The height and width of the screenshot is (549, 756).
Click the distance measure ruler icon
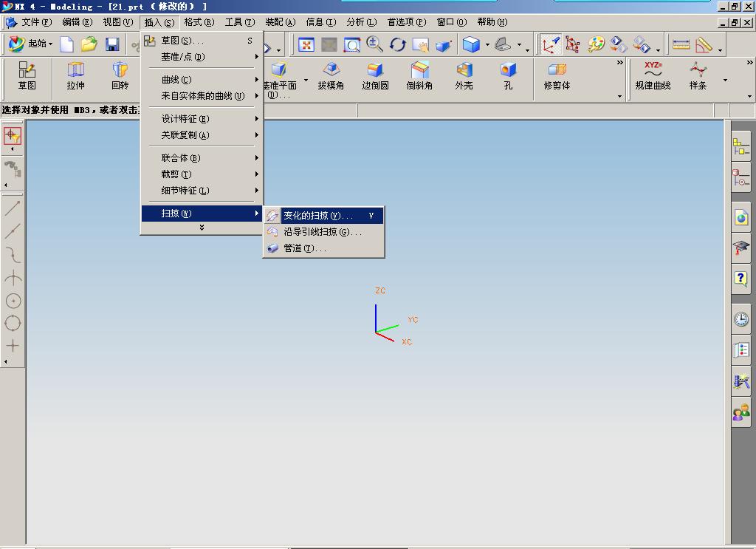681,44
